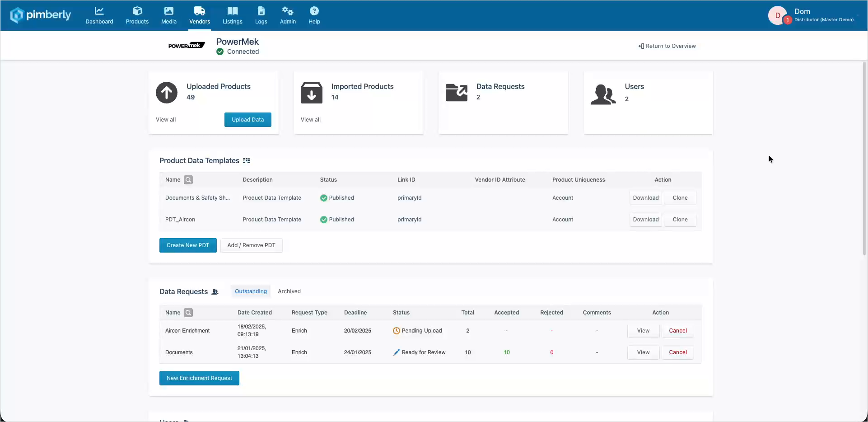Click the Data Requests name search icon
This screenshot has height=422, width=868.
click(x=188, y=313)
